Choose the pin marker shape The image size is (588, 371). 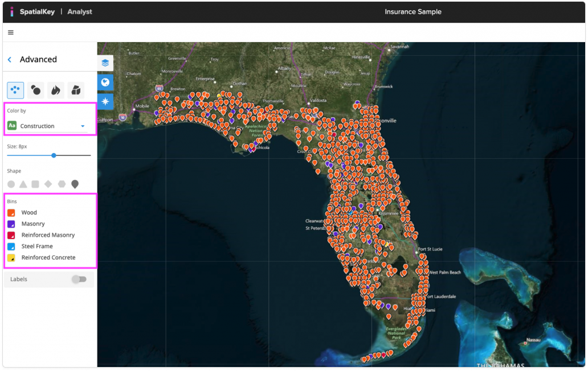tap(75, 184)
